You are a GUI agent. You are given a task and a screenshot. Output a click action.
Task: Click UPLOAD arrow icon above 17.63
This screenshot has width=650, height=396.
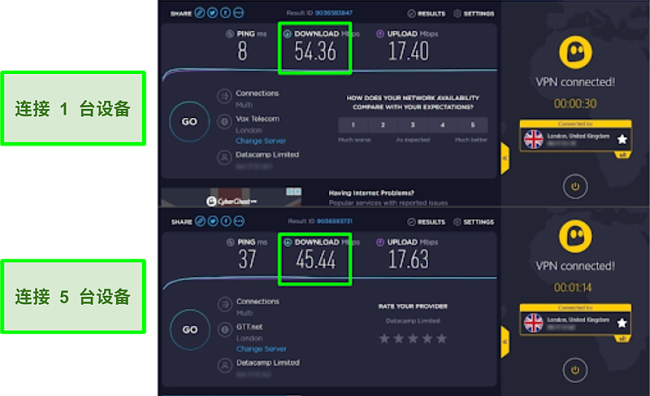click(x=380, y=242)
